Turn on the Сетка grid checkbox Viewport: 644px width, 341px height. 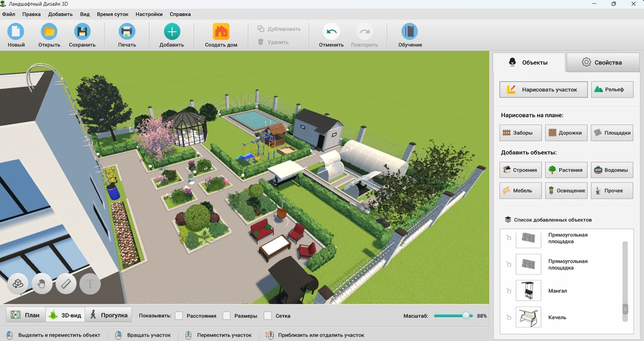(x=268, y=316)
